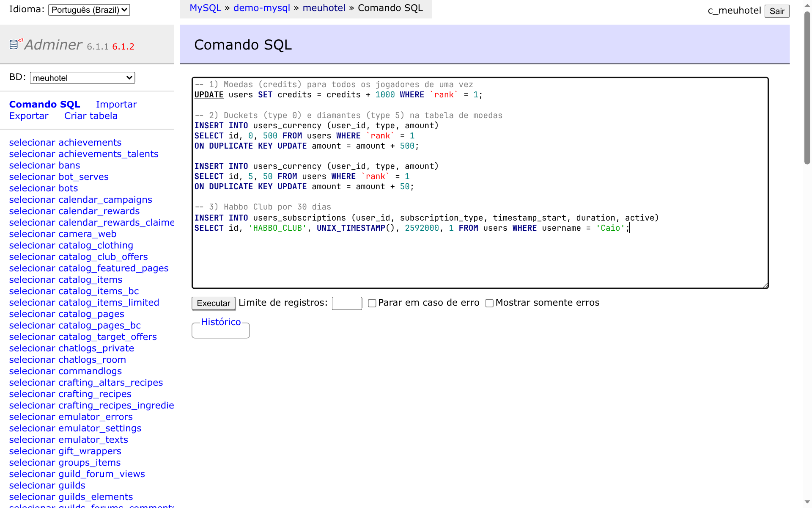This screenshot has height=508, width=812.
Task: Expand the Histórico section
Action: click(221, 322)
